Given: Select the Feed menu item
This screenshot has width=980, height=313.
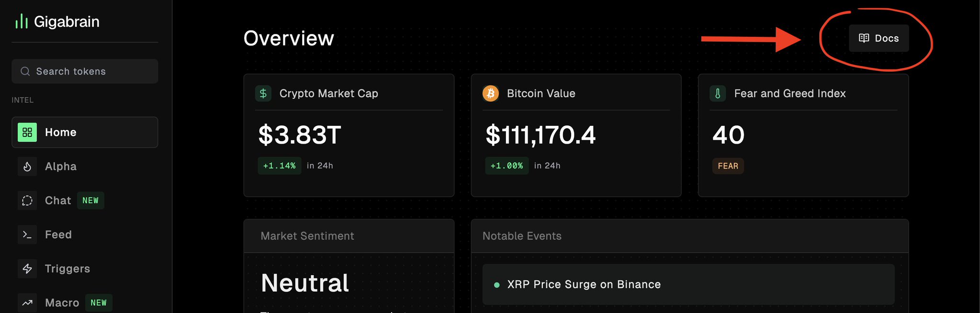Looking at the screenshot, I should pos(58,235).
